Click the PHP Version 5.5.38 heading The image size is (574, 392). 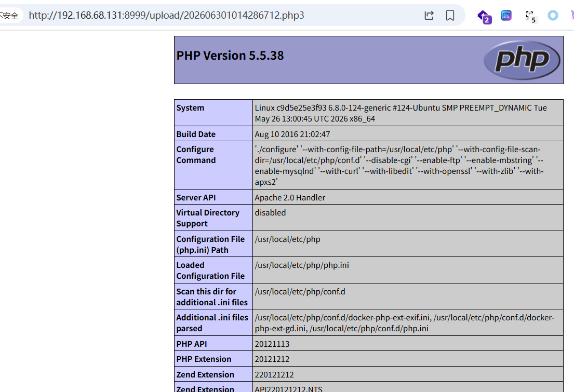(x=230, y=56)
